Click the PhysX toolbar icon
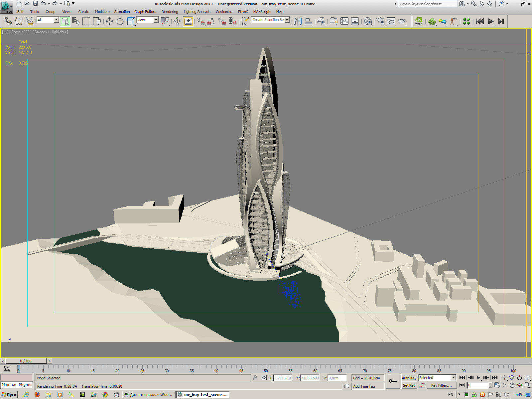The width and height of the screenshot is (532, 399). [418, 21]
